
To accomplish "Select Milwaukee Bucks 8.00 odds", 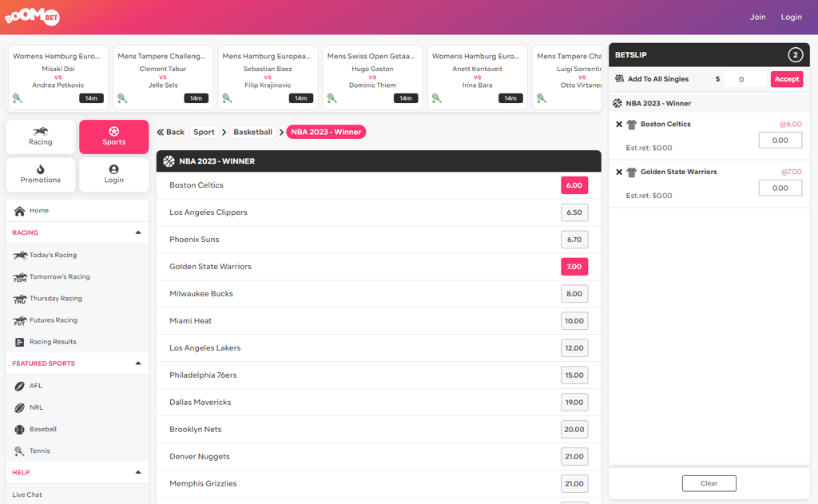I will [574, 294].
